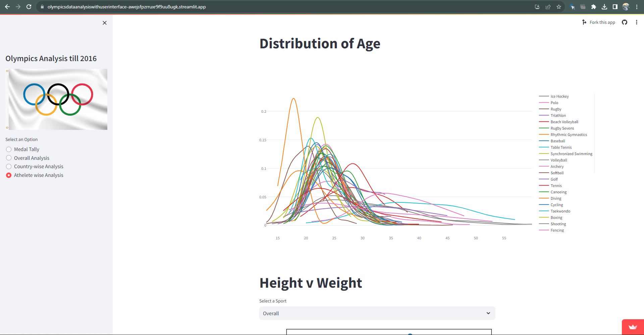Open the browser downloads icon
Screen dimensions: 644x335
(604, 7)
